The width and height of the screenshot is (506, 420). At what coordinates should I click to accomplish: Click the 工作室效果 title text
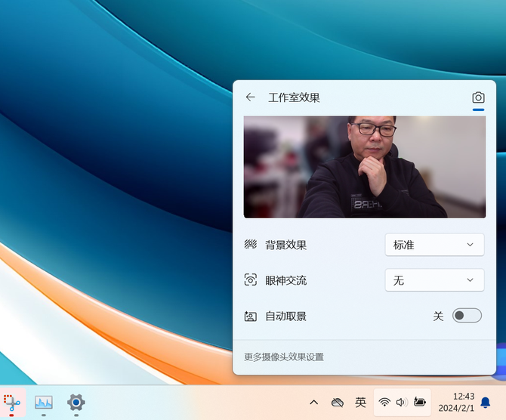[294, 97]
